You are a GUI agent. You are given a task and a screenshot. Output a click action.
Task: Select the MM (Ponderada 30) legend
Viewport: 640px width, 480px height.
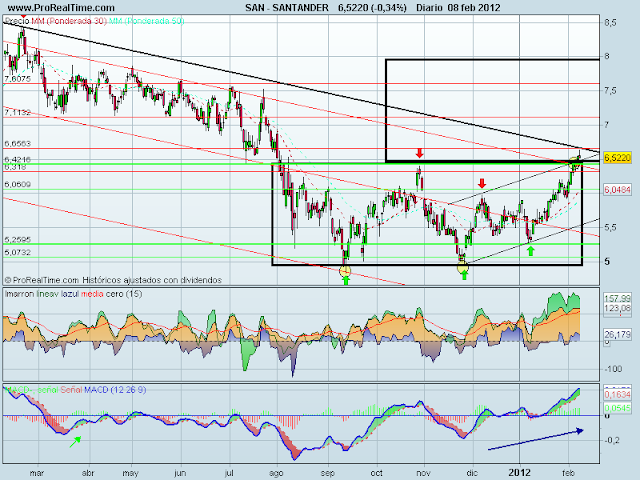click(x=69, y=21)
